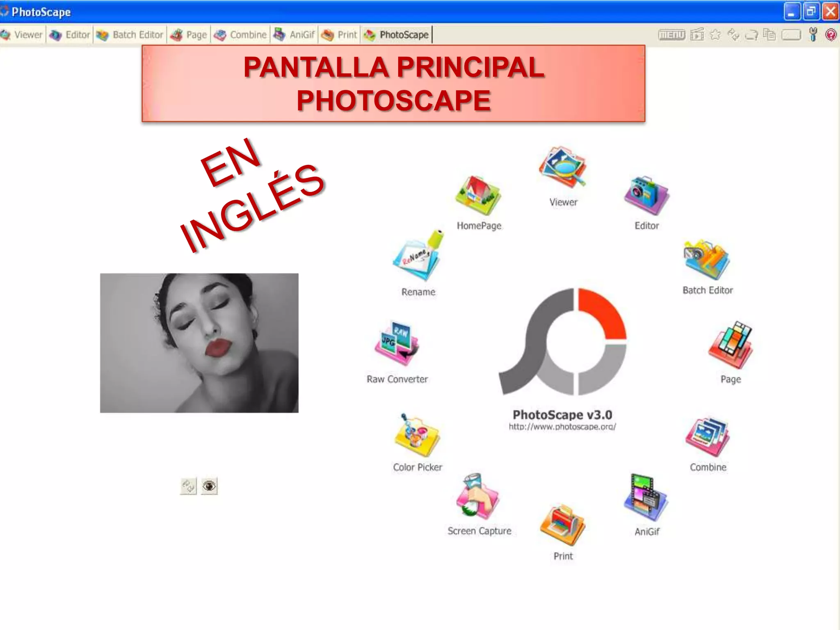This screenshot has width=840, height=630.
Task: Open the AniGif tab
Action: click(294, 35)
